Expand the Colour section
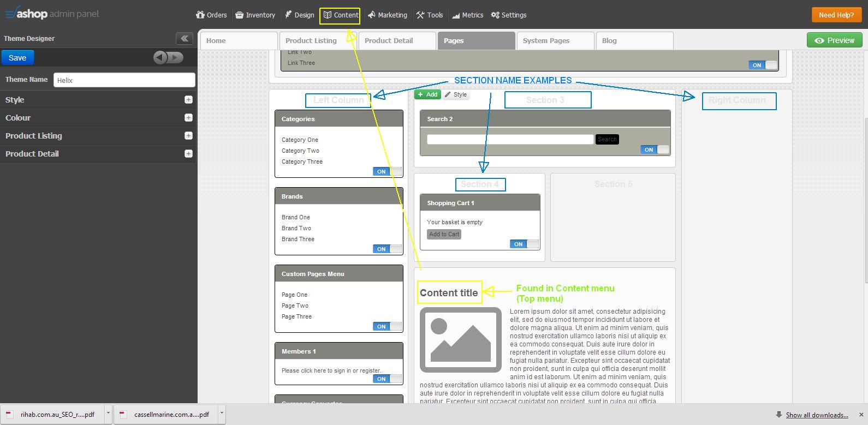Screen dimensions: 868x425 [188, 118]
